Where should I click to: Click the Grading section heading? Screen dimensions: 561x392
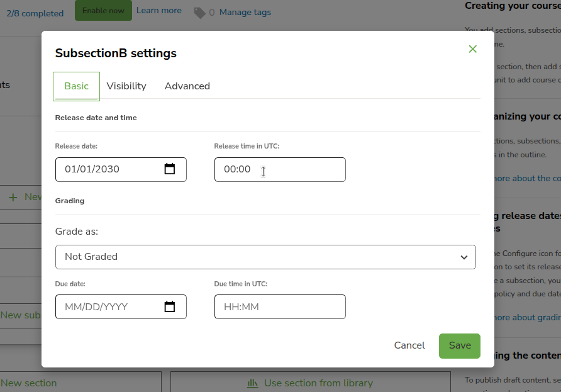[70, 201]
